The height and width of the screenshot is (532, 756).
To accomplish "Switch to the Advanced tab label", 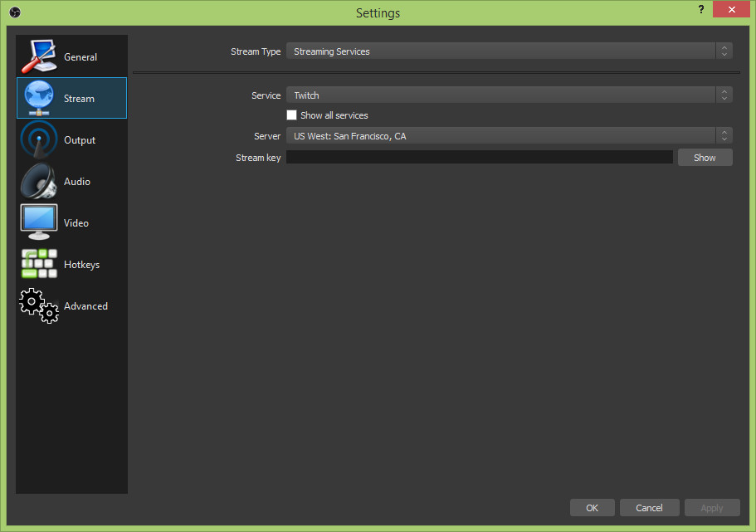I will (x=85, y=305).
